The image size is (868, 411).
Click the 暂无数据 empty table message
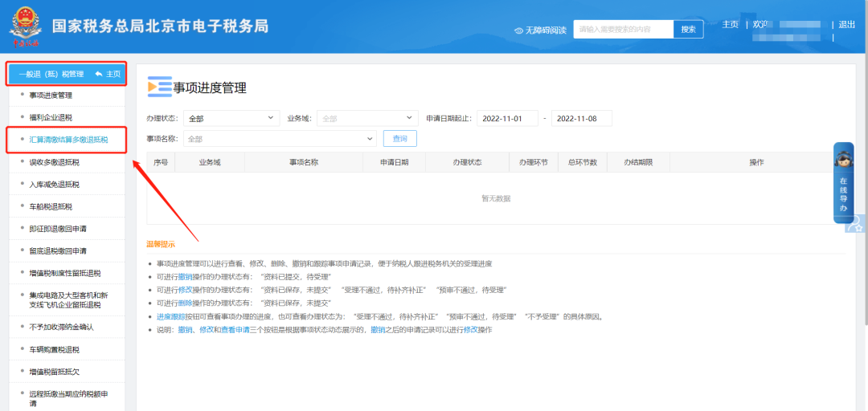(x=496, y=198)
